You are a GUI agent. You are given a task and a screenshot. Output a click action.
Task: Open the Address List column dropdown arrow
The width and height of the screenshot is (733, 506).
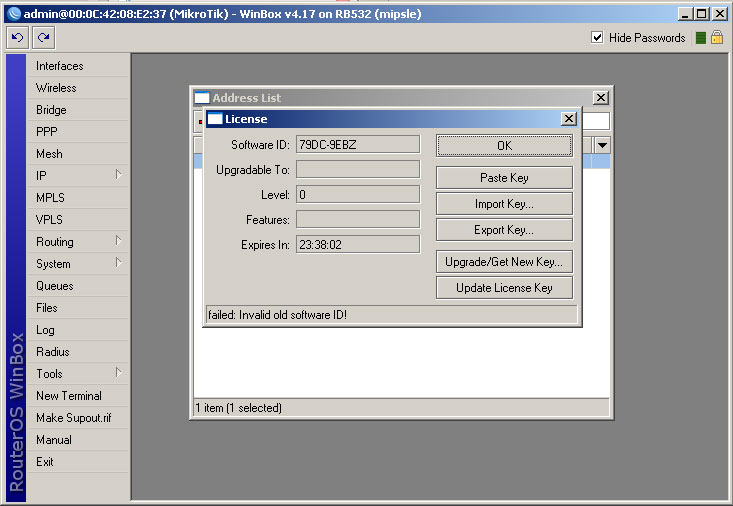(x=602, y=145)
